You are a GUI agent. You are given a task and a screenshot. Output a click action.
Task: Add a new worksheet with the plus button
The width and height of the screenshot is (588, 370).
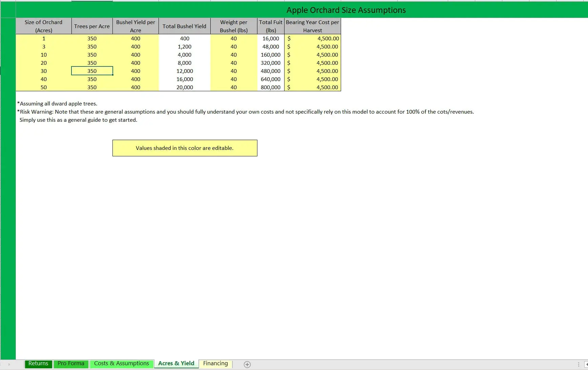click(x=247, y=365)
